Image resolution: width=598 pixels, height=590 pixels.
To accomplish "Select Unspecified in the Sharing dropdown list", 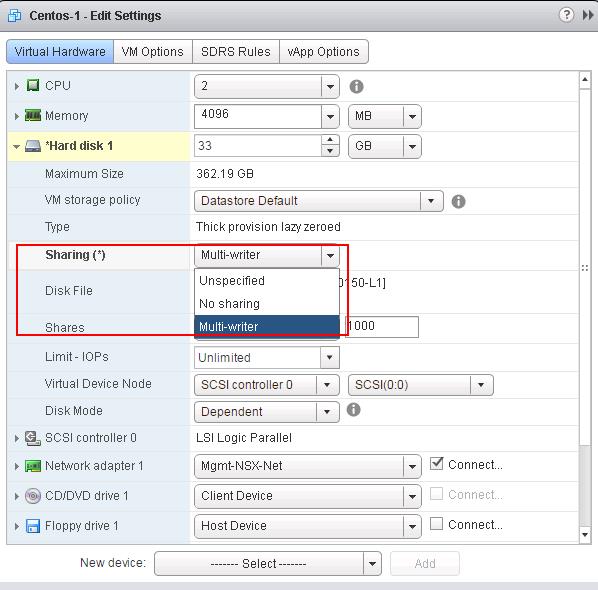I will (x=267, y=281).
